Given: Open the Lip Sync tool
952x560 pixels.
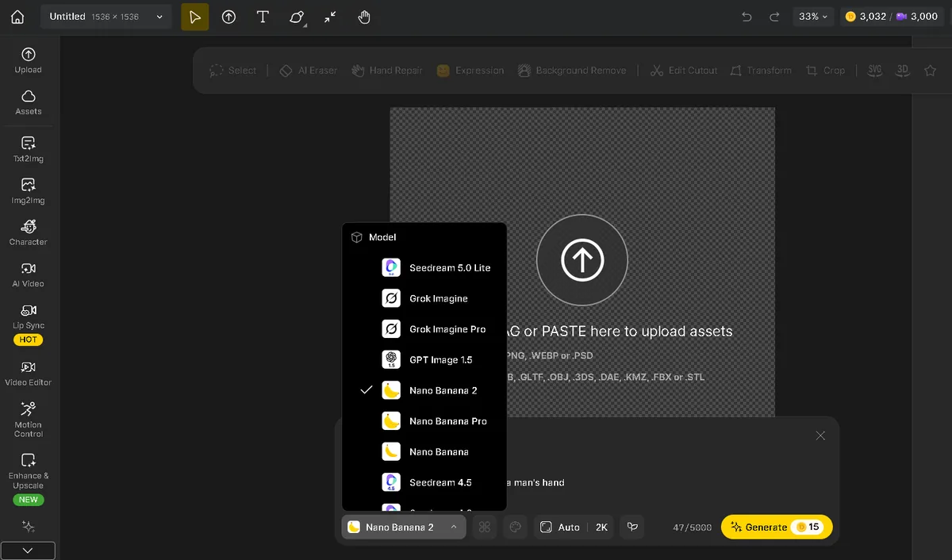Looking at the screenshot, I should tap(28, 315).
